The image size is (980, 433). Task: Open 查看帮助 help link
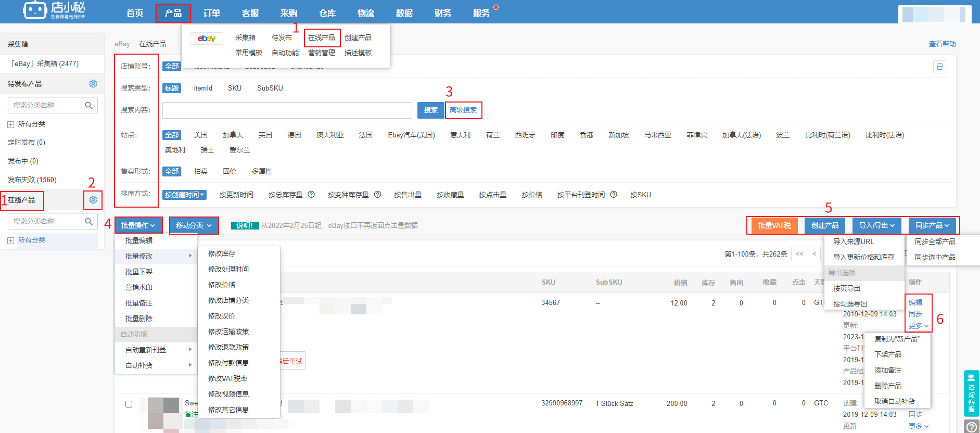(942, 44)
